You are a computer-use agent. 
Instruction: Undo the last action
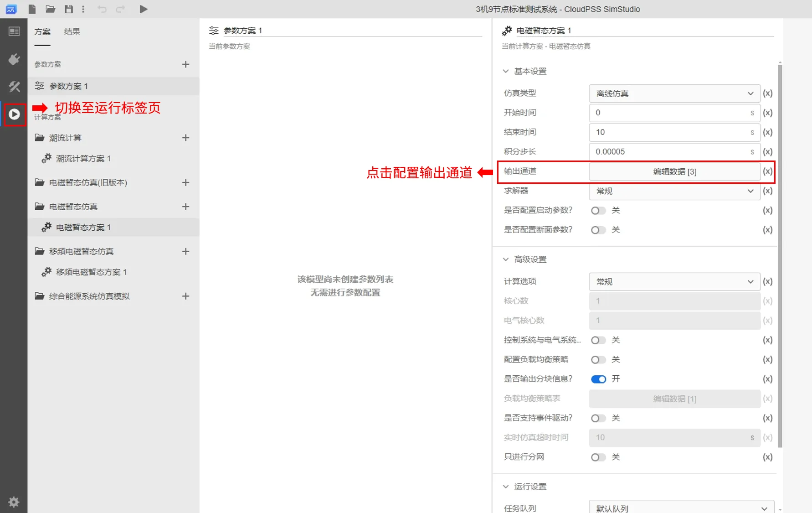(x=102, y=9)
